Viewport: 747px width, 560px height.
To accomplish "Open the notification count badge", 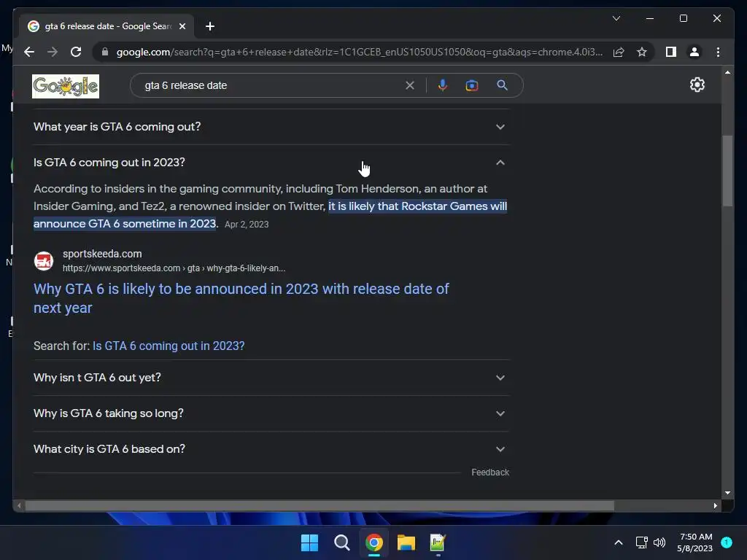I will [727, 542].
